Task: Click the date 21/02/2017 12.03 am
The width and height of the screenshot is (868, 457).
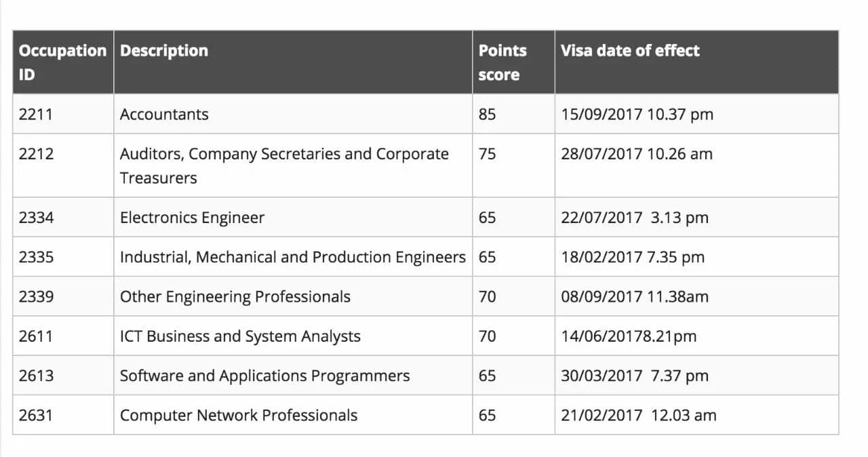Action: pyautogui.click(x=639, y=415)
